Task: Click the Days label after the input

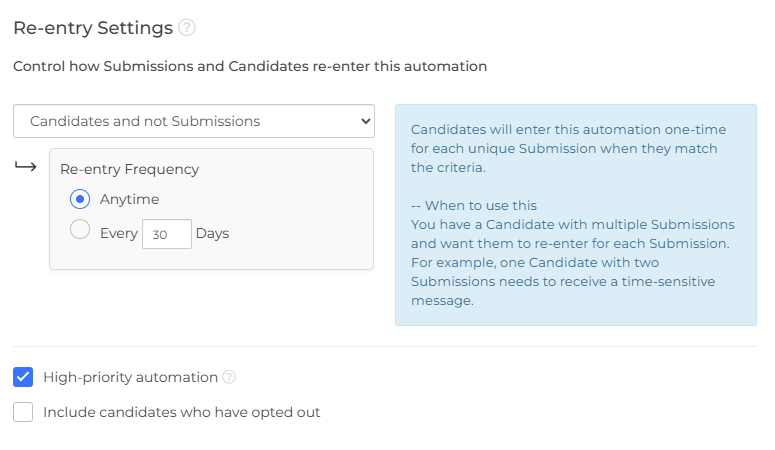Action: (x=212, y=234)
